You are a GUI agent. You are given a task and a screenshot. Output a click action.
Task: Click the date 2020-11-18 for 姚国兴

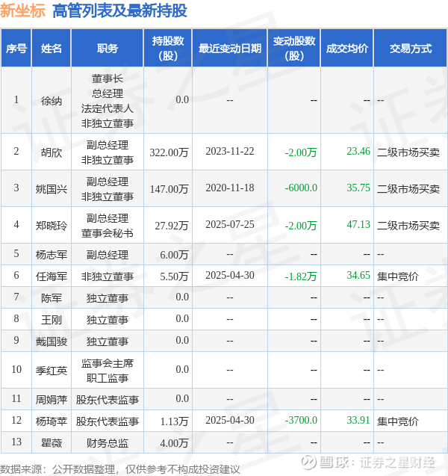230,188
